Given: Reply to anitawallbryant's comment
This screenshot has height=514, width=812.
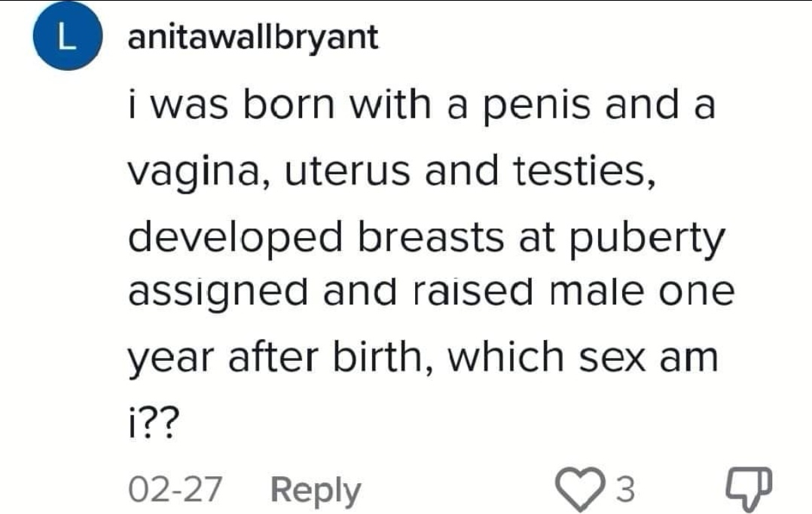Looking at the screenshot, I should [x=316, y=490].
